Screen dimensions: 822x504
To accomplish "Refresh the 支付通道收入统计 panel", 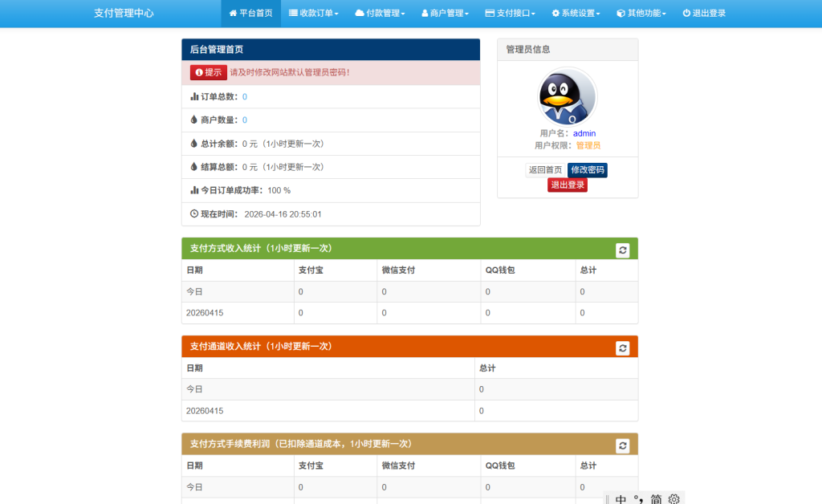I will 622,347.
